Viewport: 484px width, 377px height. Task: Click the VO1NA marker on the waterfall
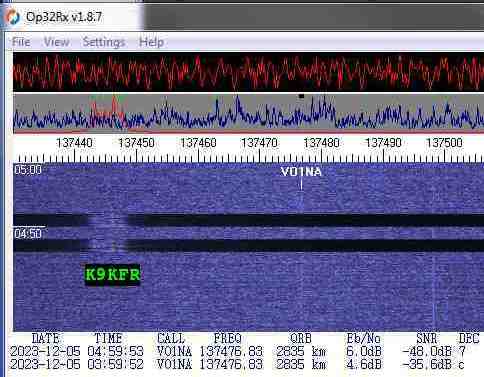click(x=301, y=172)
